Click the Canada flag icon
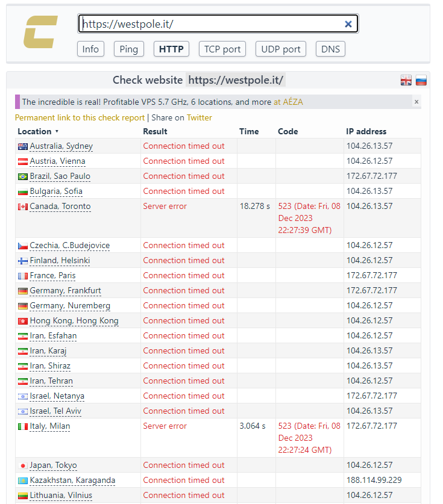Image resolution: width=443 pixels, height=504 pixels. click(x=23, y=207)
